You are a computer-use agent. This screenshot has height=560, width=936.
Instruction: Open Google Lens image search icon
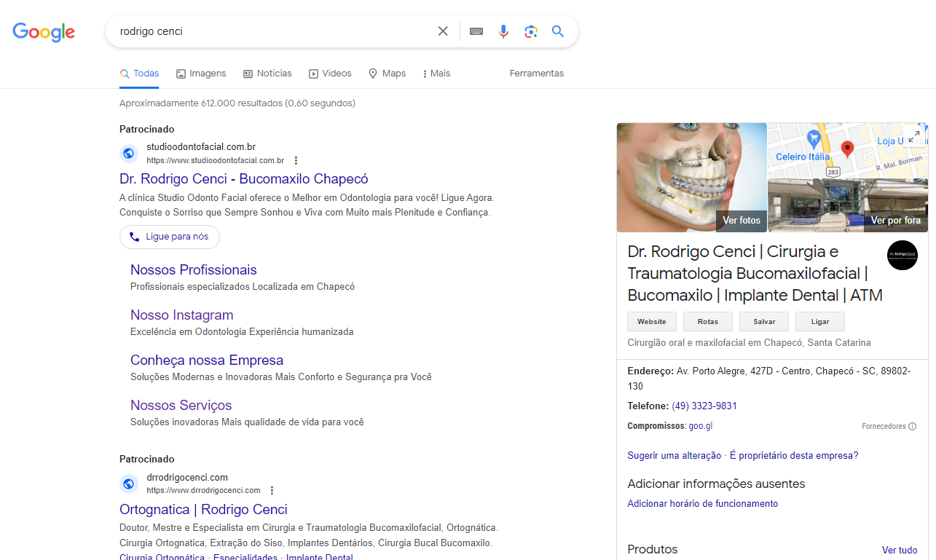tap(531, 31)
